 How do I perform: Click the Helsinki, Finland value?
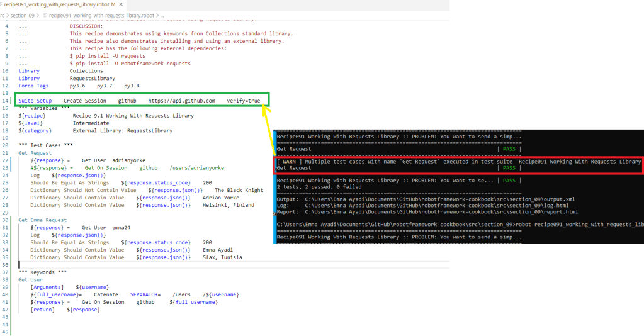[229, 205]
